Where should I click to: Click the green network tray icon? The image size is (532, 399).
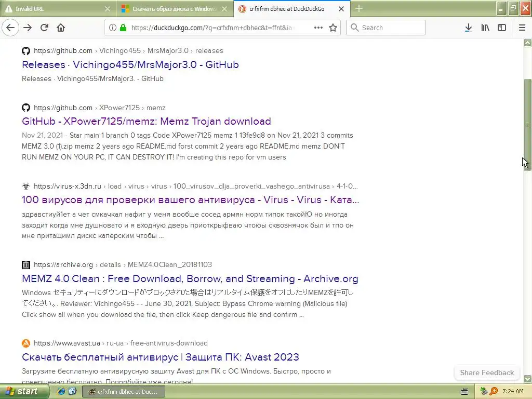point(484,391)
